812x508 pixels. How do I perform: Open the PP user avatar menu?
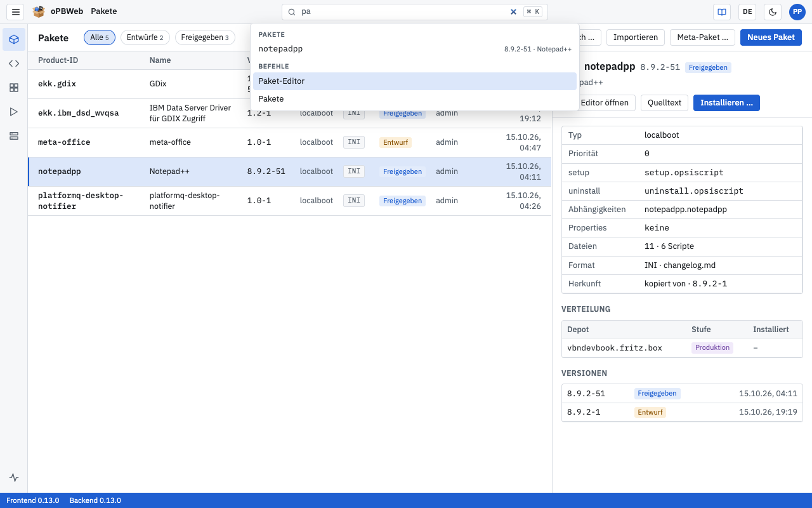point(797,11)
